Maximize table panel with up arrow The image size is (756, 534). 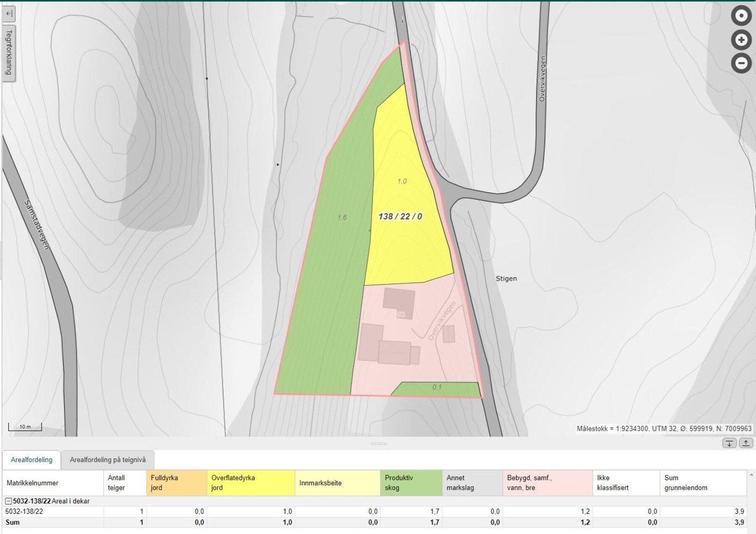click(x=746, y=443)
